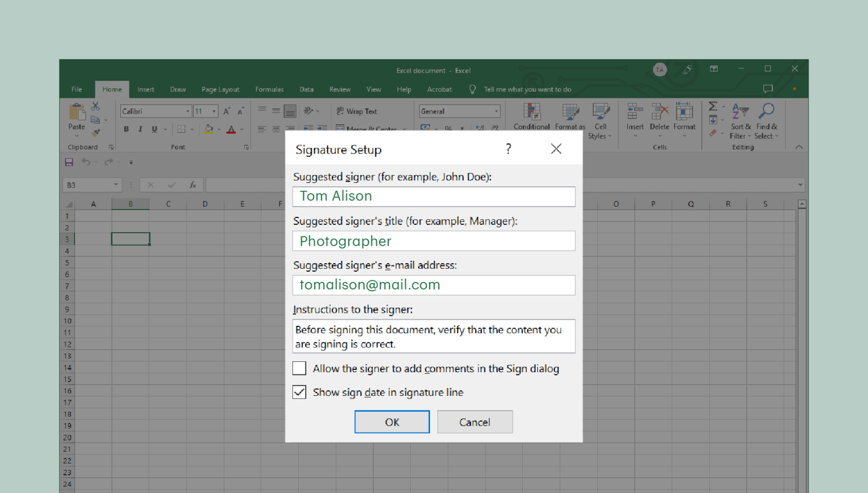868x493 pixels.
Task: Switch to the Formulas ribbon tab
Action: [270, 89]
